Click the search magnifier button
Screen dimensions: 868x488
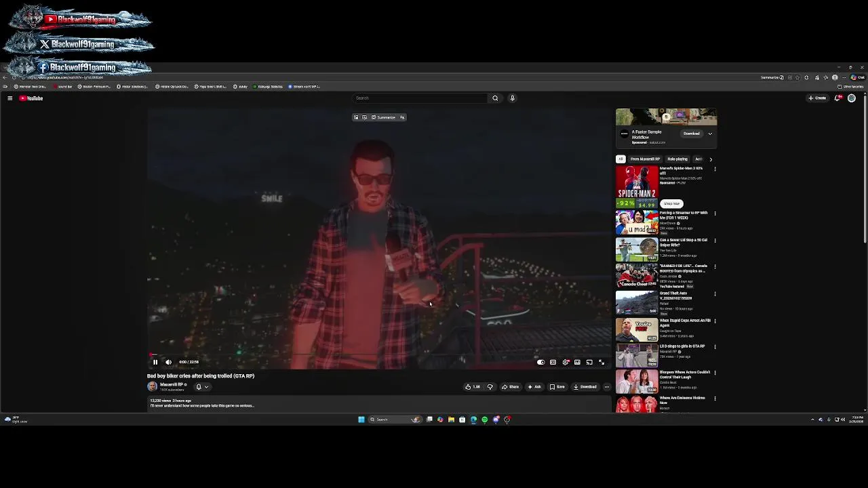(x=495, y=98)
